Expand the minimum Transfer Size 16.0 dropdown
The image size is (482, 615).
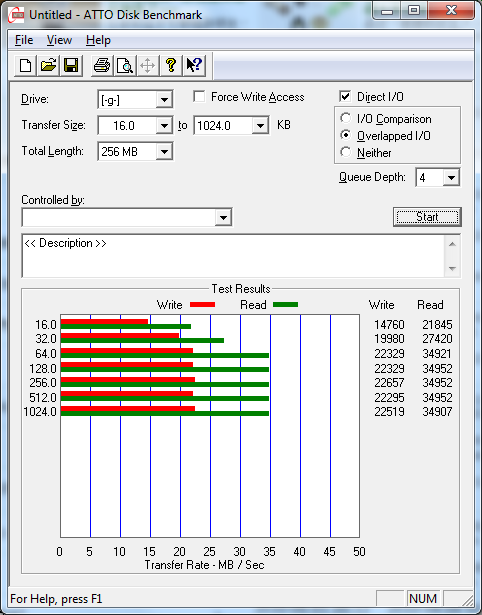click(x=164, y=126)
